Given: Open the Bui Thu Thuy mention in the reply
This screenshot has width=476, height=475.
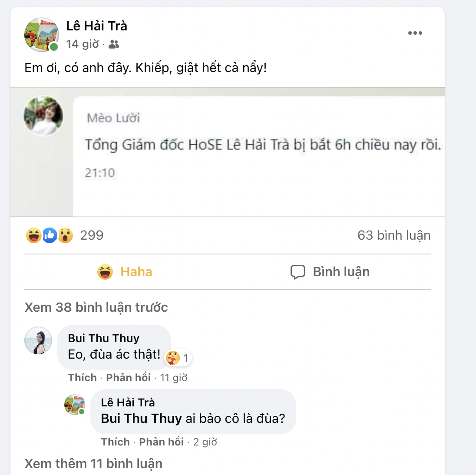Looking at the screenshot, I should click(141, 418).
